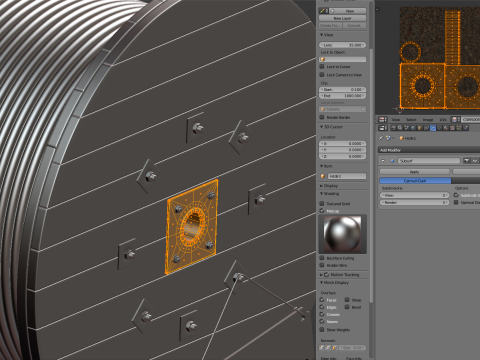Click the New Layer button
This screenshot has width=480, height=360.
[x=343, y=18]
